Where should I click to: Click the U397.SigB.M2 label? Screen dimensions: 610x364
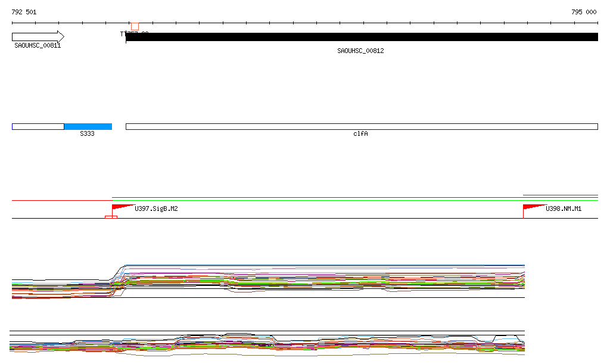157,209
